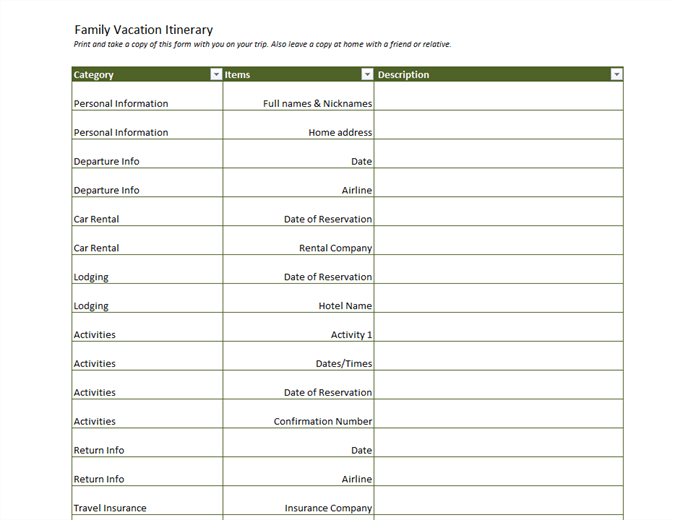
Task: Select the Category header cell
Action: point(147,74)
